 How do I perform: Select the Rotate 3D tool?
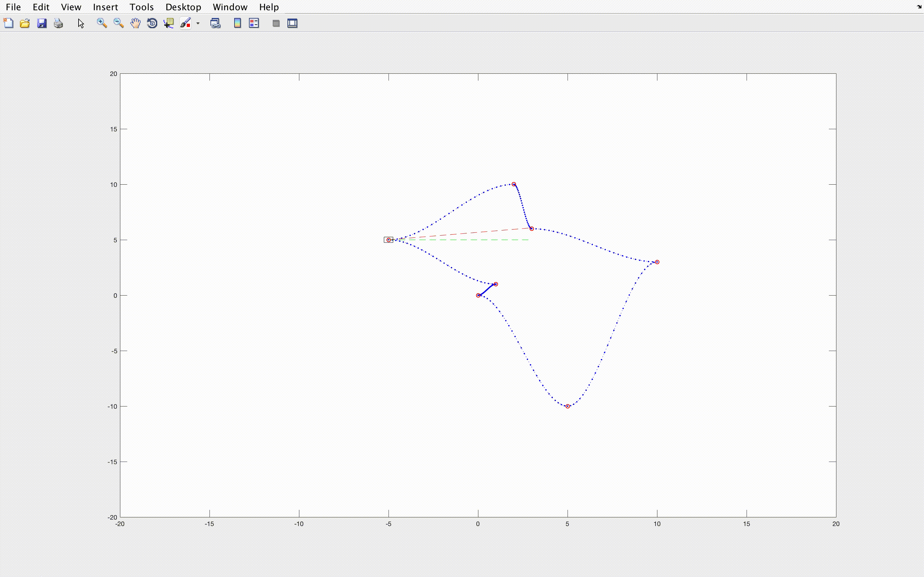pos(152,23)
